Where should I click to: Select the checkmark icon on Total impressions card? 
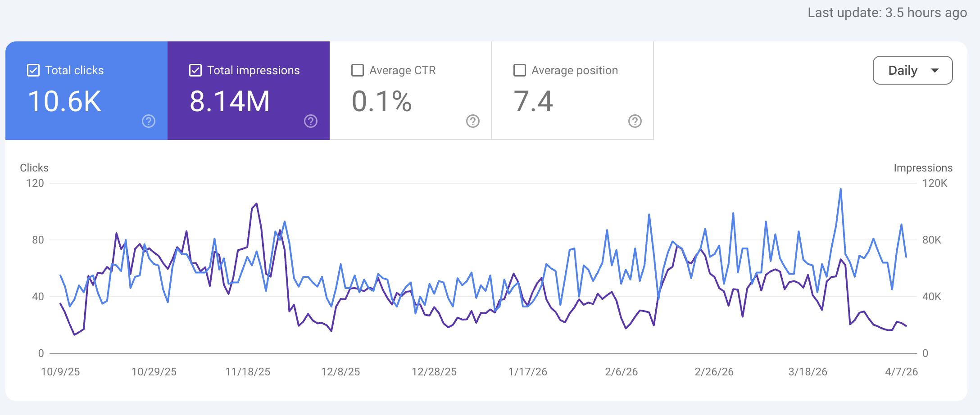click(195, 70)
